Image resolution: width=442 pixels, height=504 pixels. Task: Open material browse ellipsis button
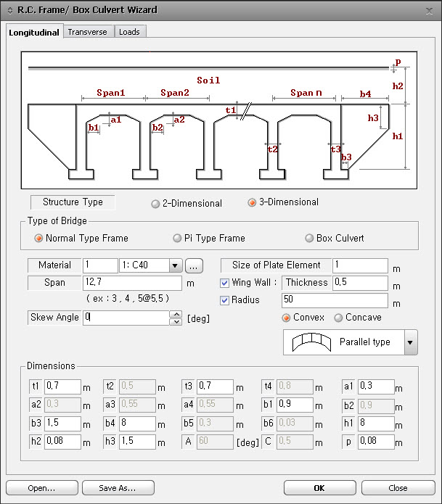193,265
